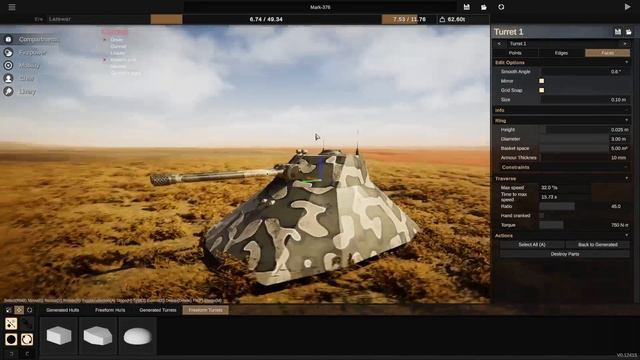Adjust the traverse Ratio slider
The width and height of the screenshot is (640, 360).
[585, 206]
